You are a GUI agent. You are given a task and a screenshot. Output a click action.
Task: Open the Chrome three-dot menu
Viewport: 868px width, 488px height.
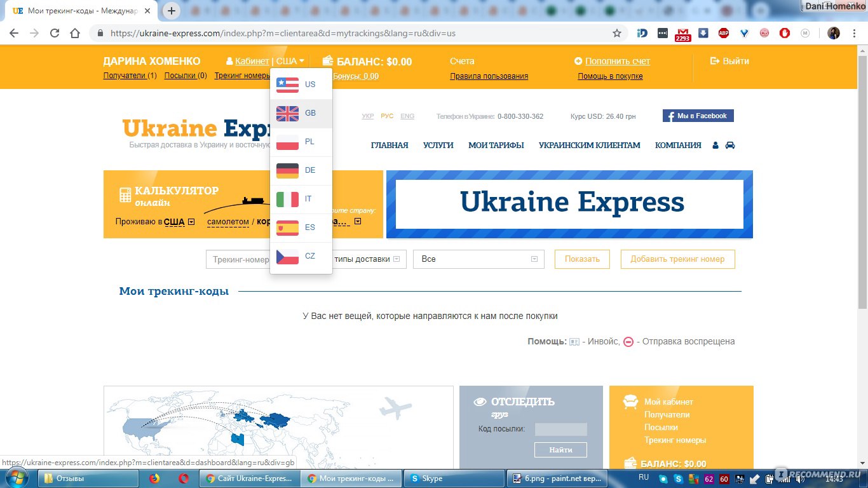coord(855,33)
